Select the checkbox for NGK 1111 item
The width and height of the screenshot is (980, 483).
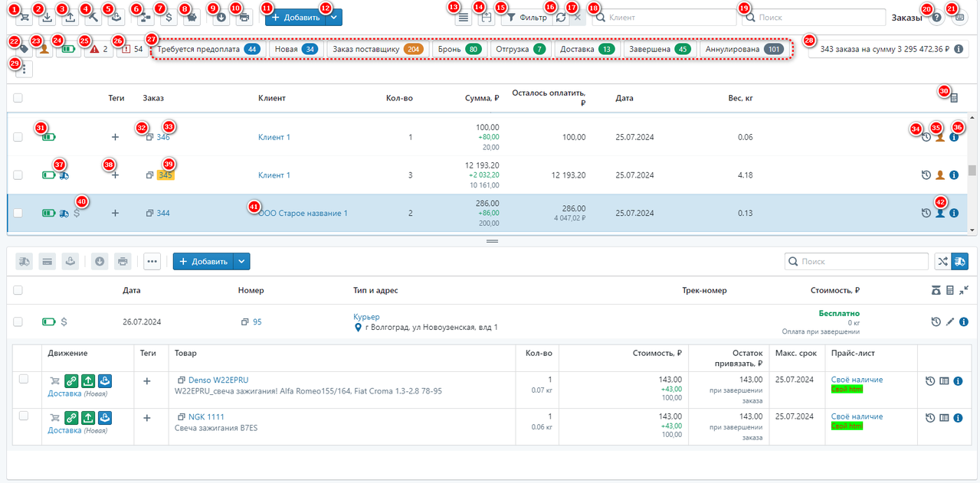pyautogui.click(x=24, y=416)
